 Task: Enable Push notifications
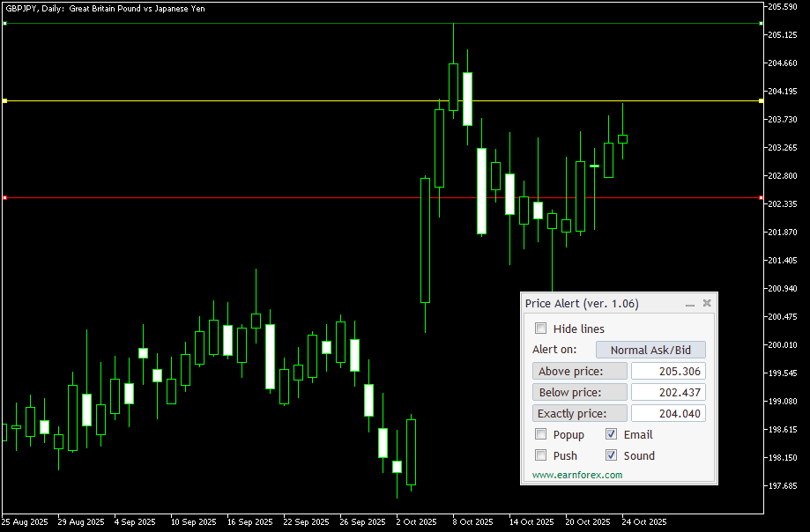click(x=541, y=455)
